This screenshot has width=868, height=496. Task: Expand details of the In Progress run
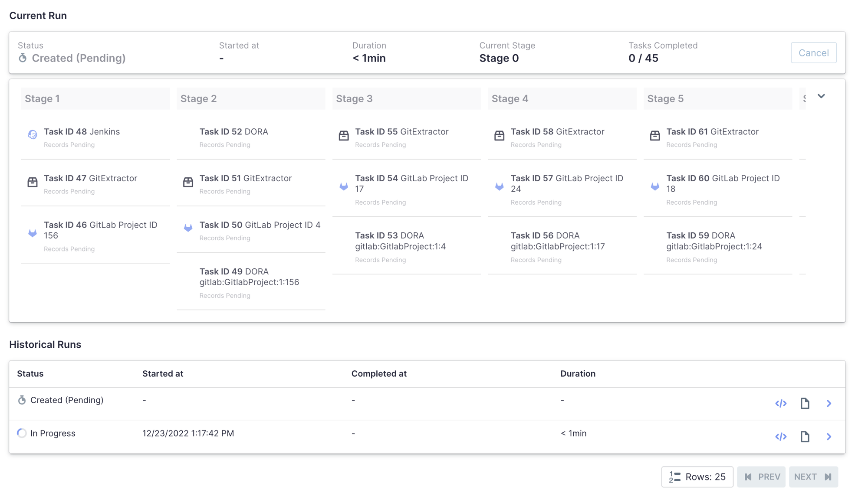829,437
